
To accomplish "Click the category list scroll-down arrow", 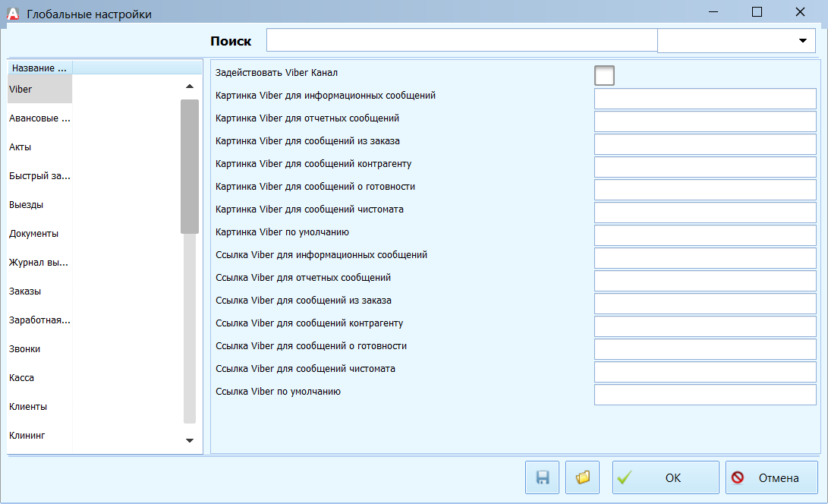I will pyautogui.click(x=190, y=440).
